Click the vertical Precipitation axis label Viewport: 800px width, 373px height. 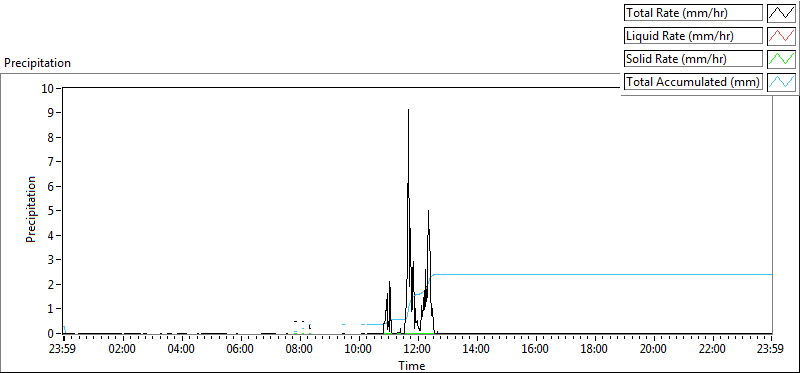31,209
